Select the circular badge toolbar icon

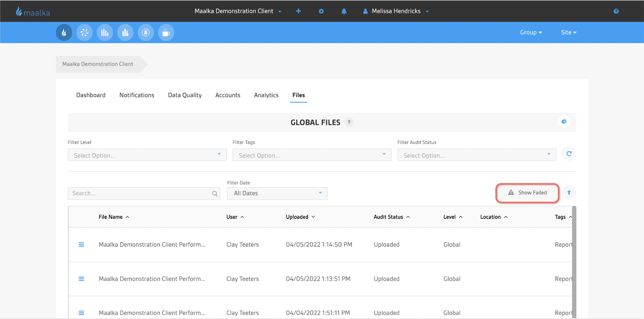146,32
